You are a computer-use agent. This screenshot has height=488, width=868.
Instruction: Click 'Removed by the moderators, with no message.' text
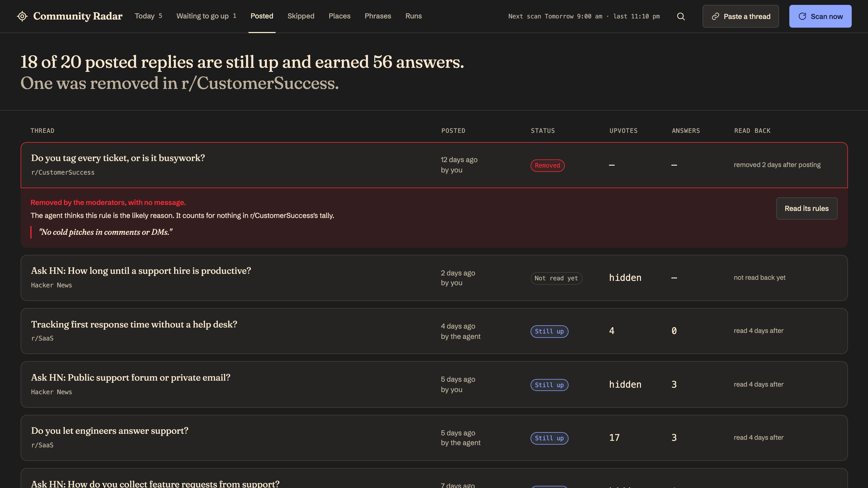click(108, 203)
